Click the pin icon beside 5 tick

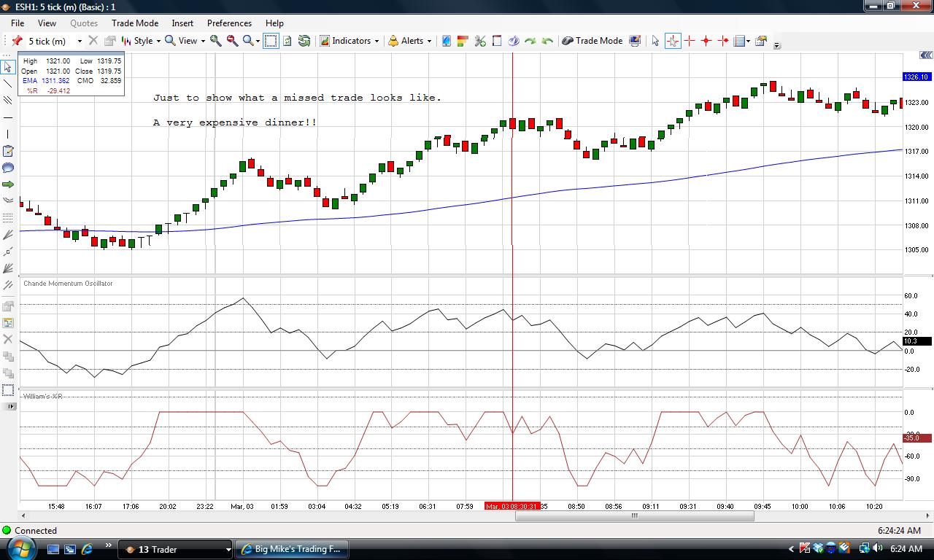17,41
